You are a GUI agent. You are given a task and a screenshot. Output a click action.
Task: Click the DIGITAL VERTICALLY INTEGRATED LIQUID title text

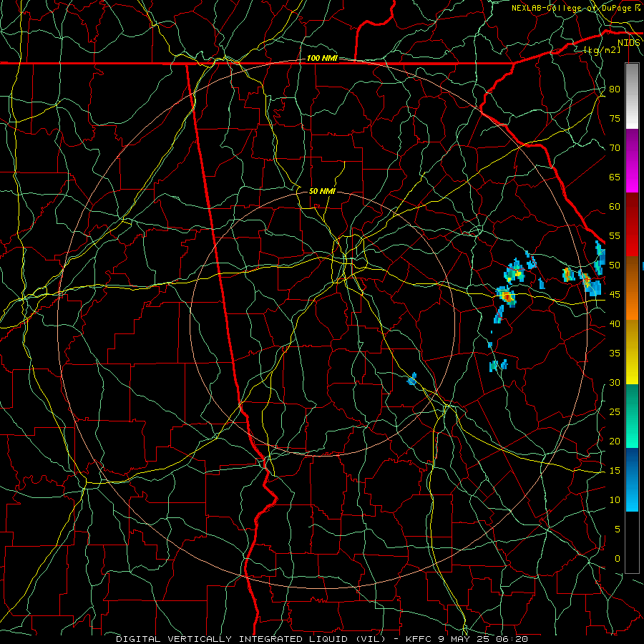pos(251,639)
